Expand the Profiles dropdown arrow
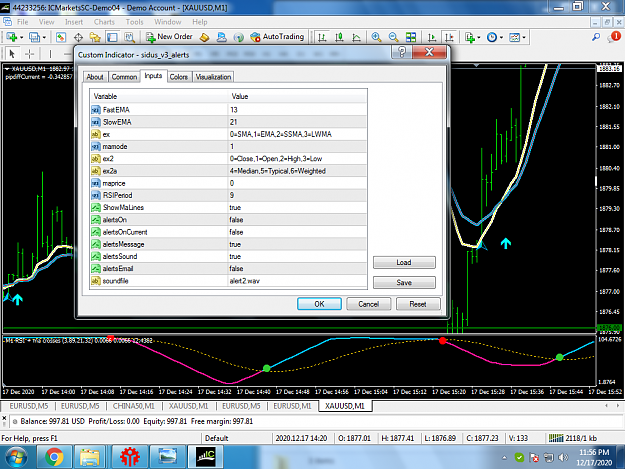625x469 pixels. pos(44,37)
